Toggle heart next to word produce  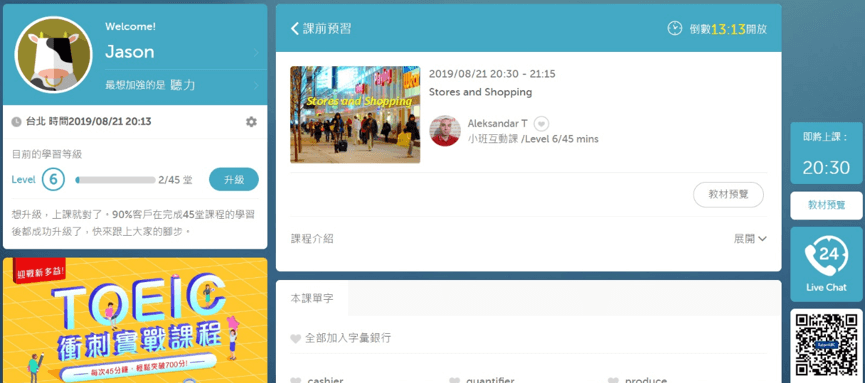[x=613, y=380]
